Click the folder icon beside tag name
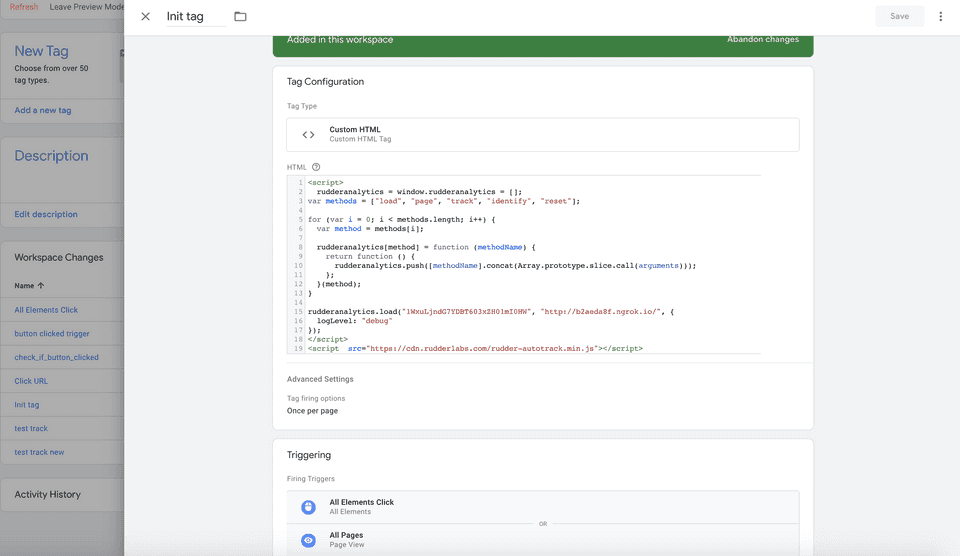The image size is (960, 556). click(240, 17)
